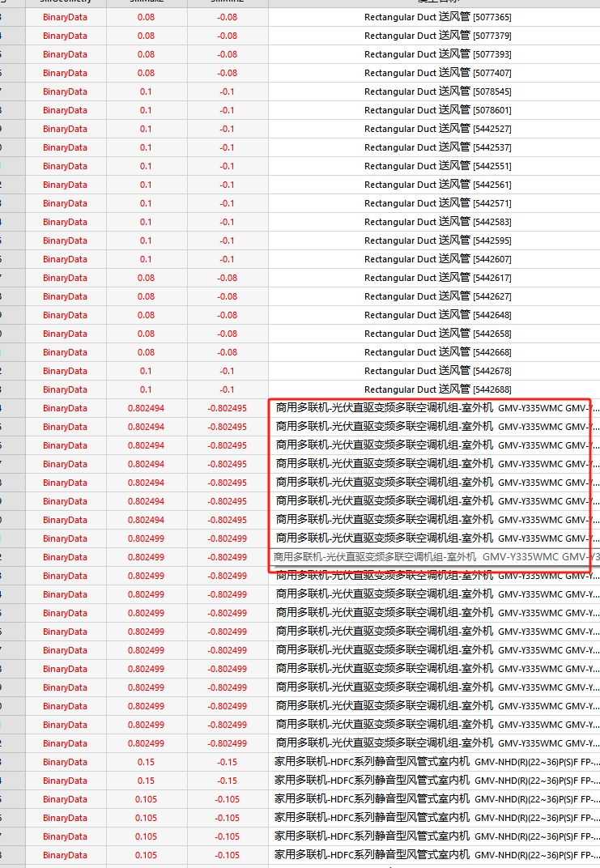Select the -0.1 value in duct [5442583] row
600x868 pixels.
click(227, 222)
